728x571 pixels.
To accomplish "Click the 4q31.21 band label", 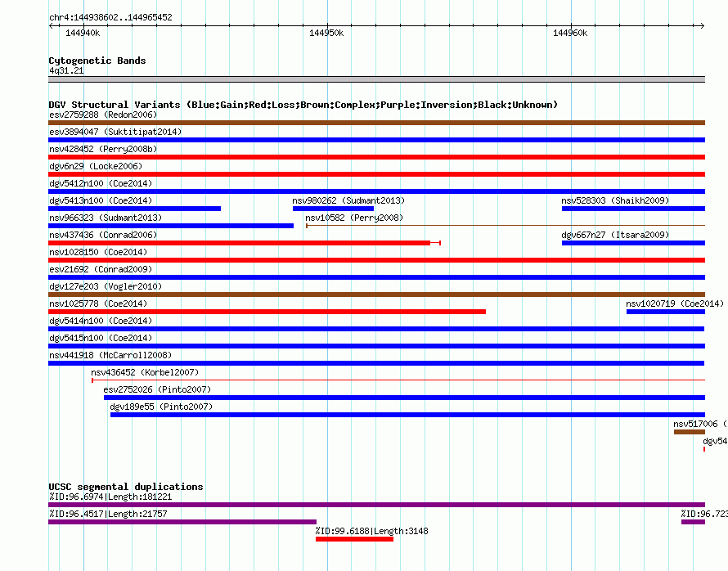I will 66,70.
